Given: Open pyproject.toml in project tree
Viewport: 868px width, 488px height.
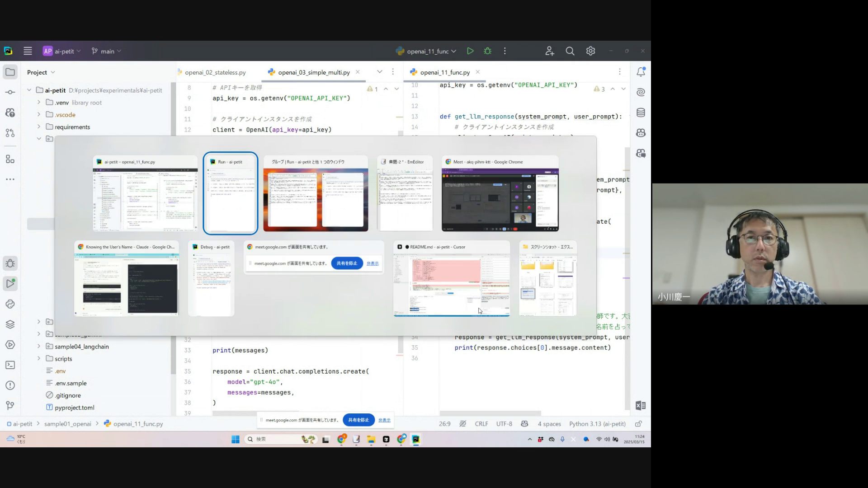Looking at the screenshot, I should 74,408.
